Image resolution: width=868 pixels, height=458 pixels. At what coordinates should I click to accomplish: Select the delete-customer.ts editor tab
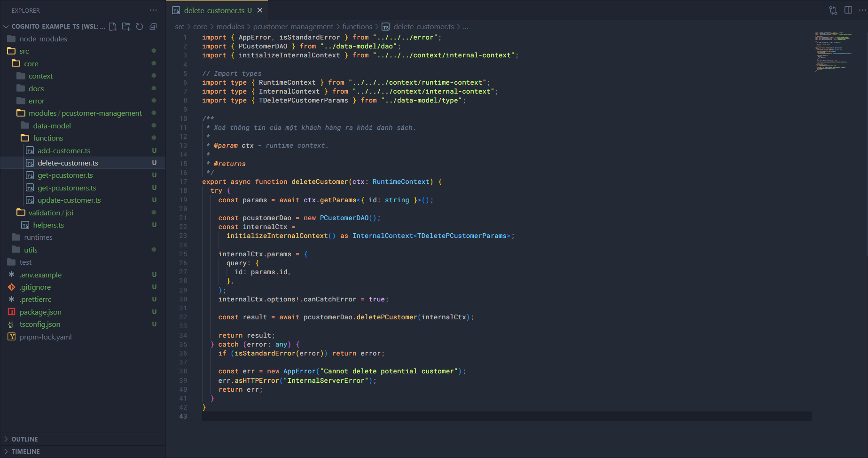click(x=214, y=10)
